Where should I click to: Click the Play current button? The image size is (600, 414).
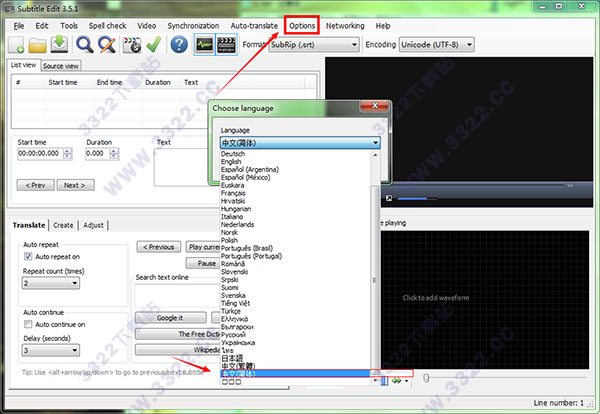tap(204, 247)
